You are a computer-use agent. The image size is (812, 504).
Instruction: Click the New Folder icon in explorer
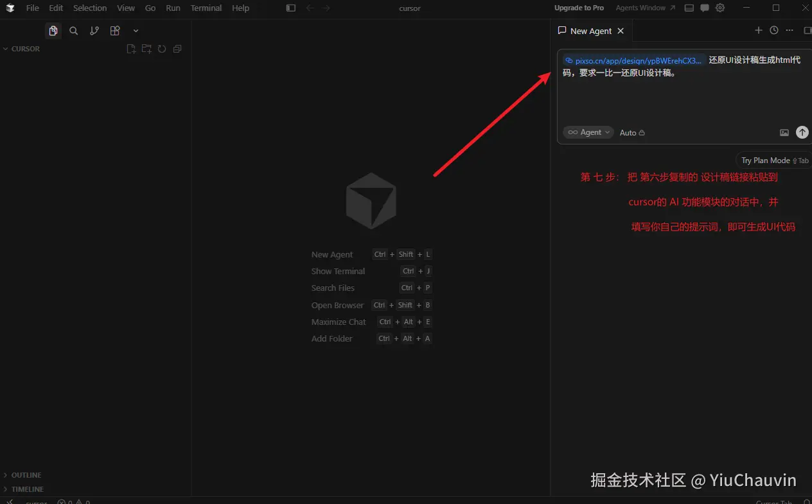click(x=146, y=49)
